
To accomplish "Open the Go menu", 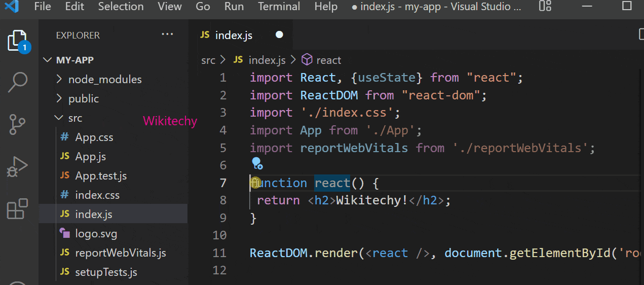I will [x=203, y=7].
